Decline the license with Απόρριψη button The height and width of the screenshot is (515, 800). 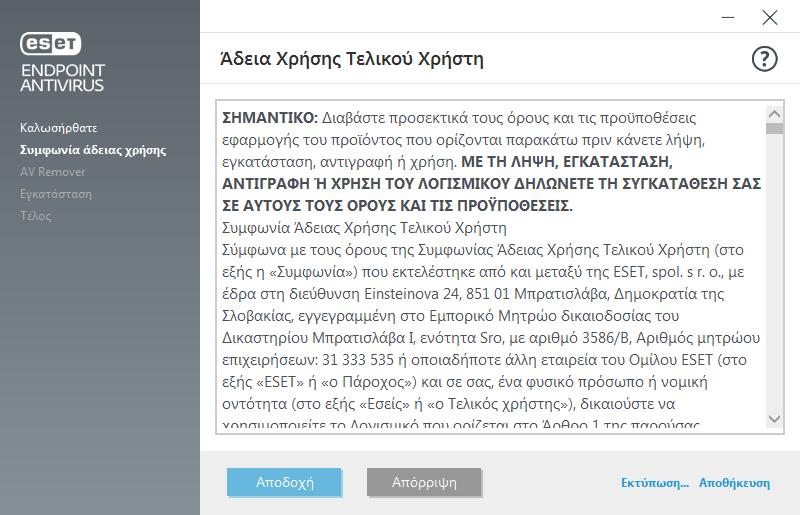coord(424,482)
